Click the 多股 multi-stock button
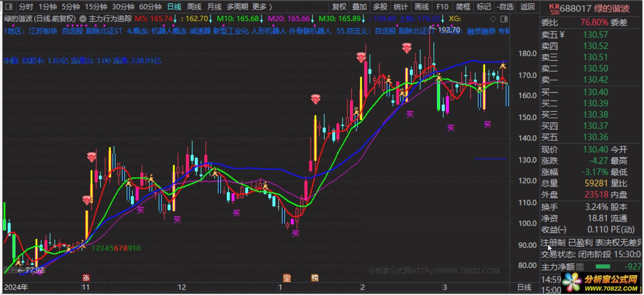 click(x=380, y=7)
